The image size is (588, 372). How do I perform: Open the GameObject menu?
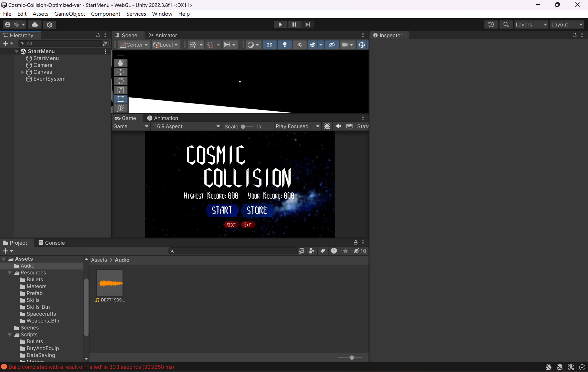point(69,14)
